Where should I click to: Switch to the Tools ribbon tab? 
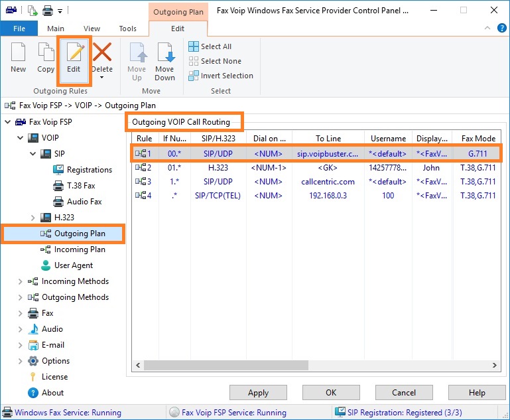pyautogui.click(x=128, y=29)
